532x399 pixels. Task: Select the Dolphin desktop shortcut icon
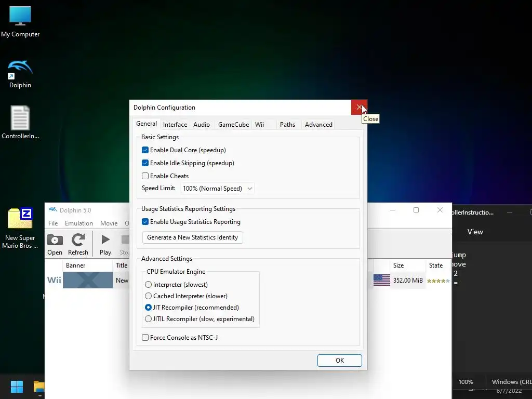20,74
